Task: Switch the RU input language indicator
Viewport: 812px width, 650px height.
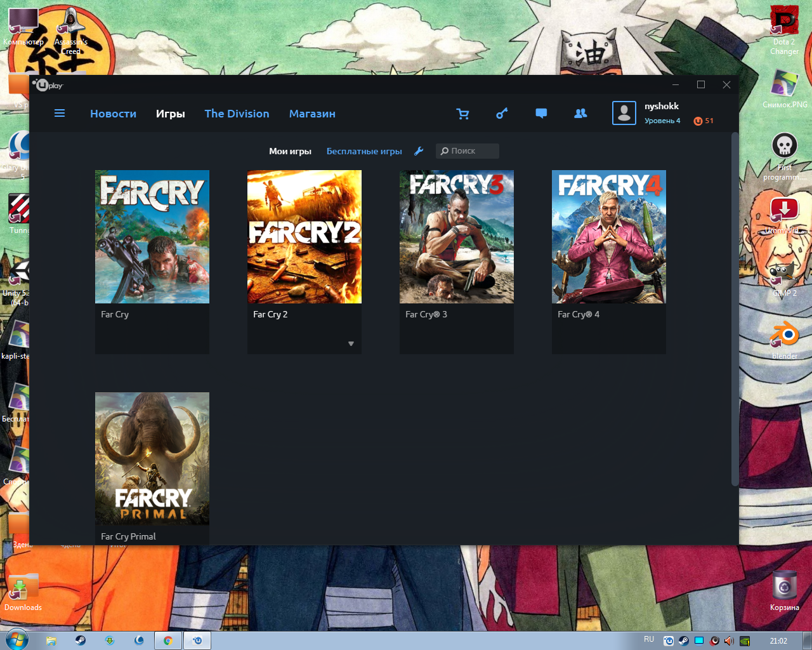Action: [x=649, y=639]
